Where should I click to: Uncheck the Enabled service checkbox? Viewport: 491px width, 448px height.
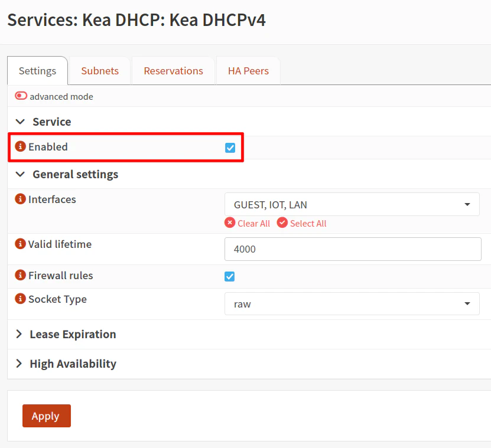click(230, 148)
